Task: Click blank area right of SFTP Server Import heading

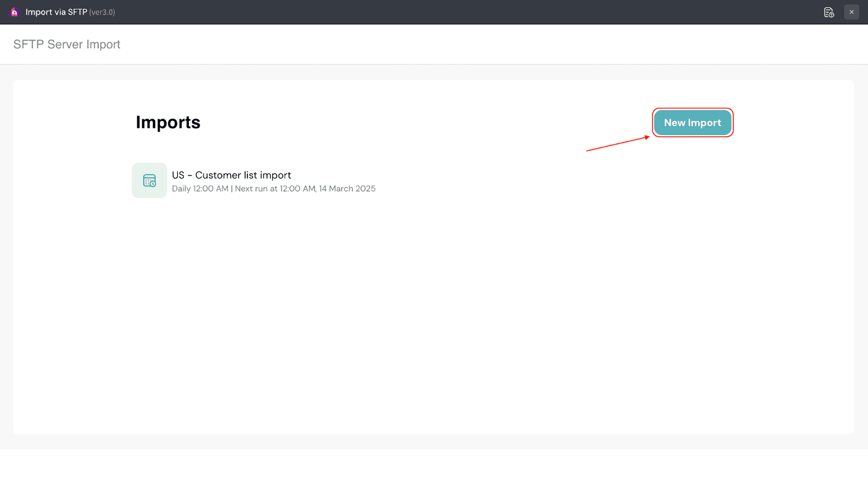Action: coord(434,44)
